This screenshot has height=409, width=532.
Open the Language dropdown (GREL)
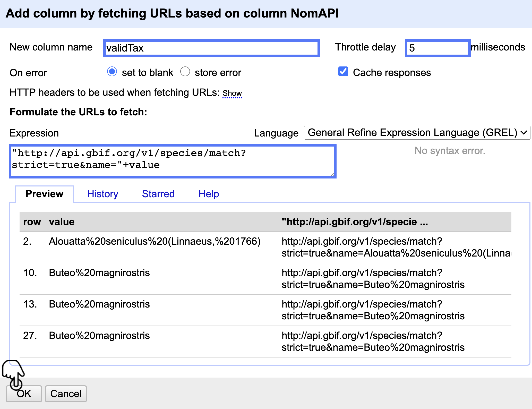coord(417,133)
